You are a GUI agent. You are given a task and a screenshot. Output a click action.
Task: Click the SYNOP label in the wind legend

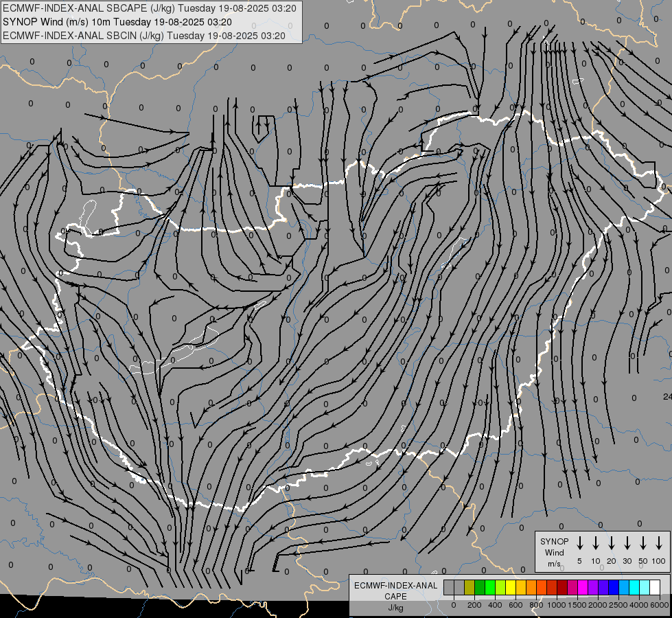point(554,541)
